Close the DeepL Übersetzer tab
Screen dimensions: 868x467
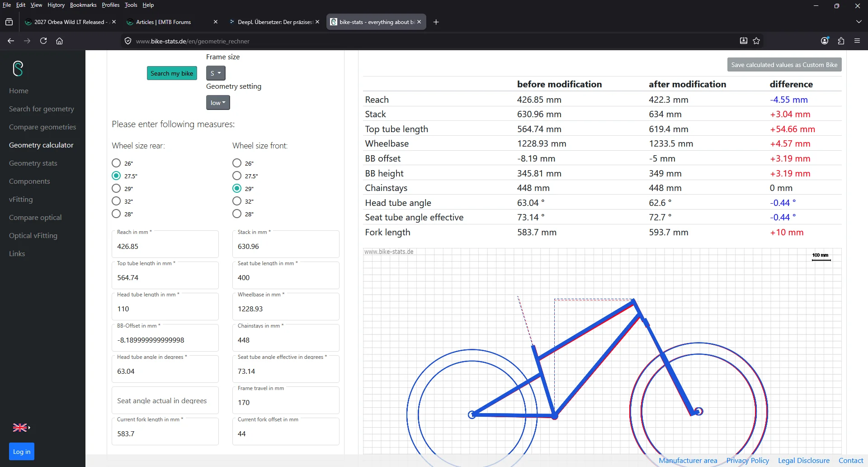click(317, 22)
